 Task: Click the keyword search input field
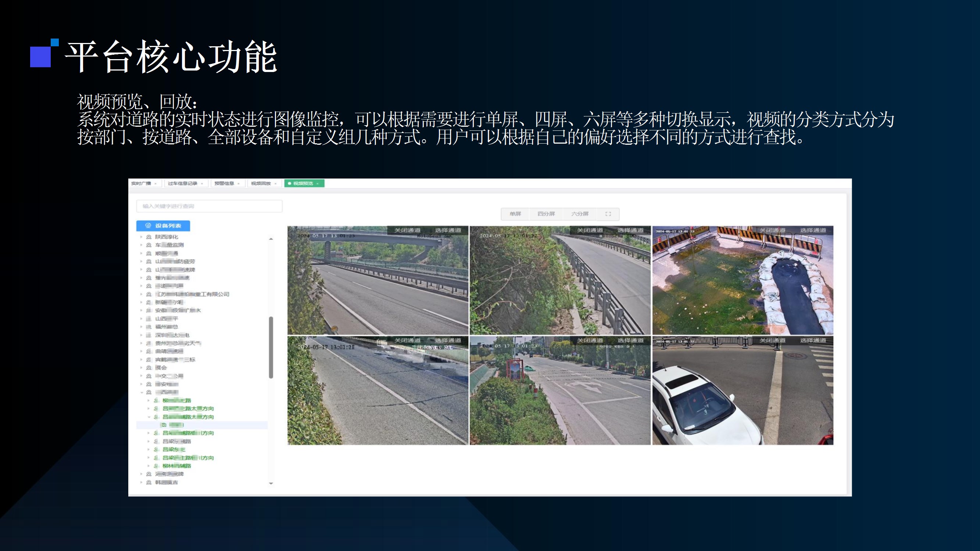(x=209, y=206)
